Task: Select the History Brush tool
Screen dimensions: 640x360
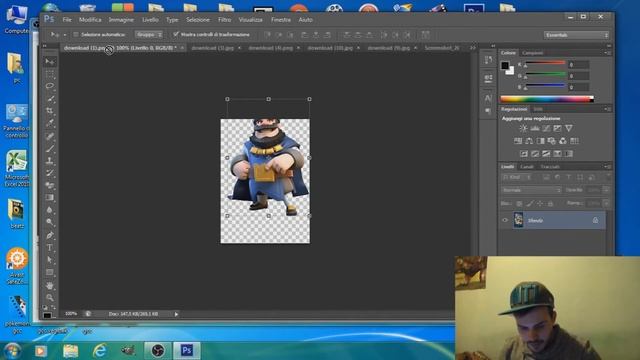Action: coord(50,173)
